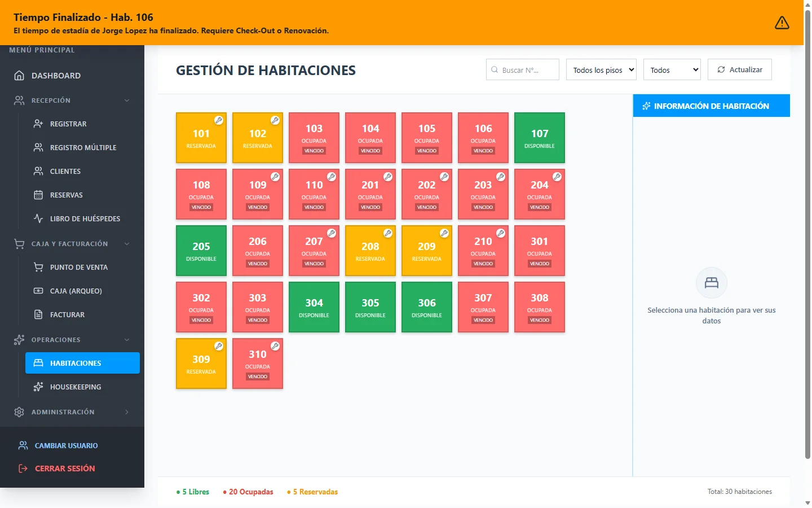Expand the Administración menu section
The height and width of the screenshot is (508, 812).
[72, 412]
